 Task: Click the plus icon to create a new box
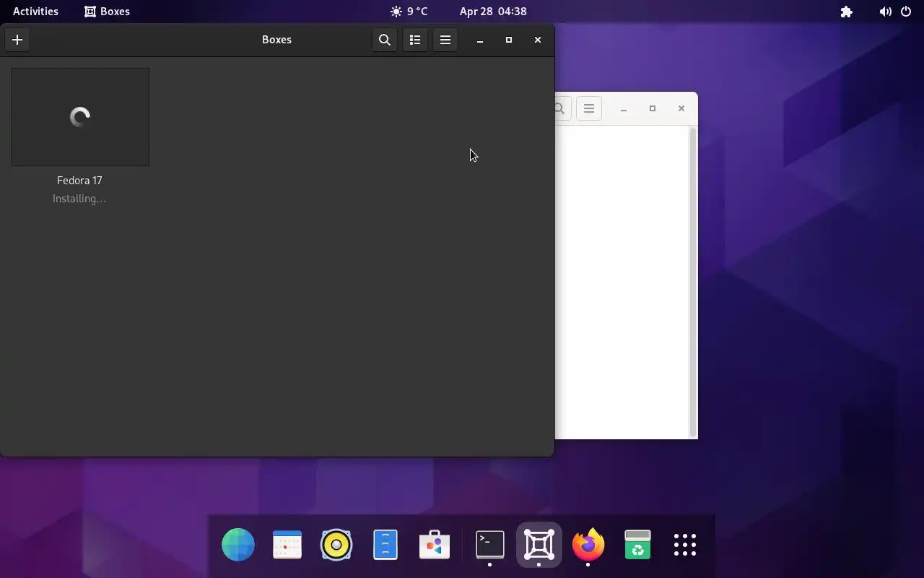click(x=17, y=40)
